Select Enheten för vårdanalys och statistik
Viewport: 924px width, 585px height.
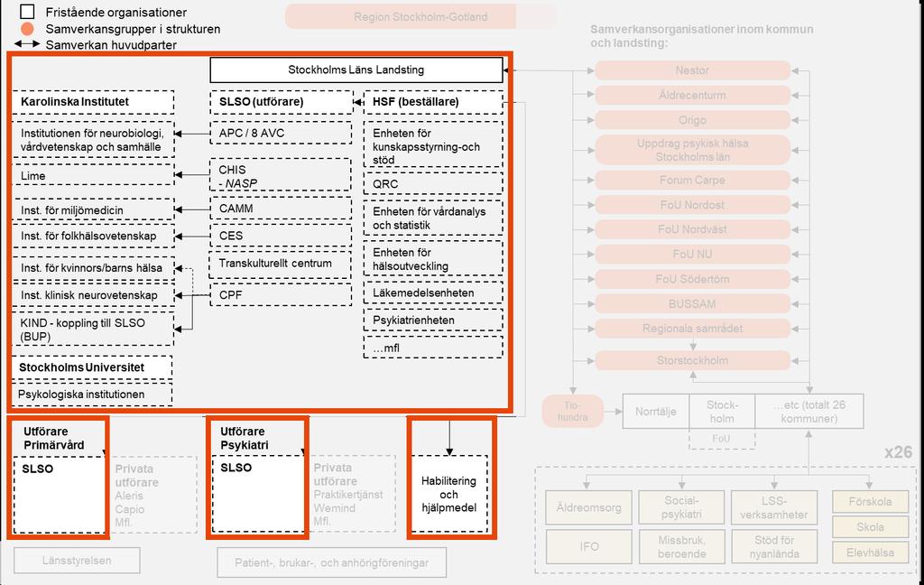click(x=433, y=218)
